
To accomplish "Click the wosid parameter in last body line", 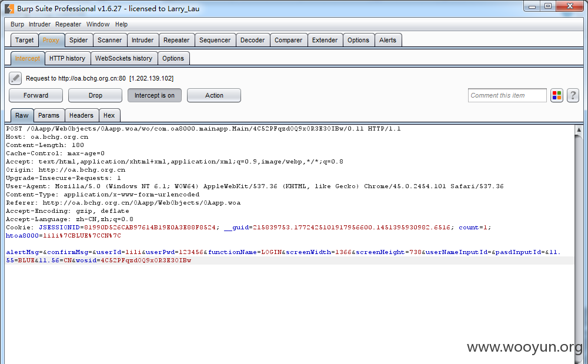I will pyautogui.click(x=133, y=261).
